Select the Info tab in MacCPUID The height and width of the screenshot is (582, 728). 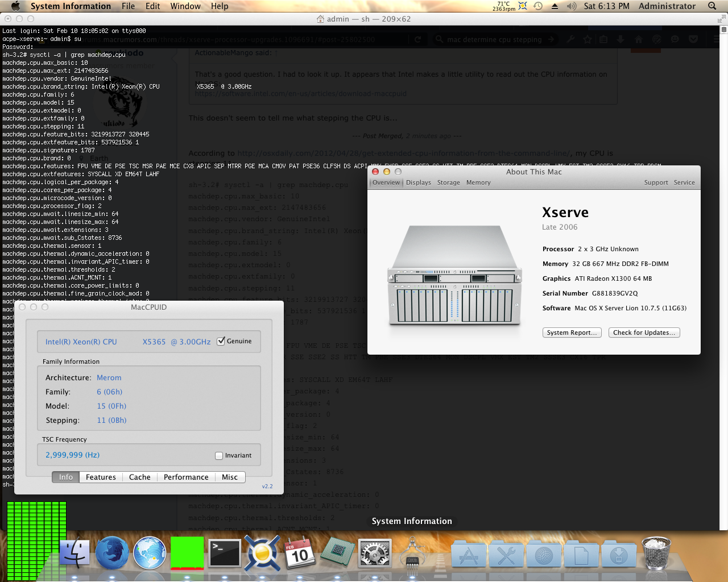coord(66,477)
